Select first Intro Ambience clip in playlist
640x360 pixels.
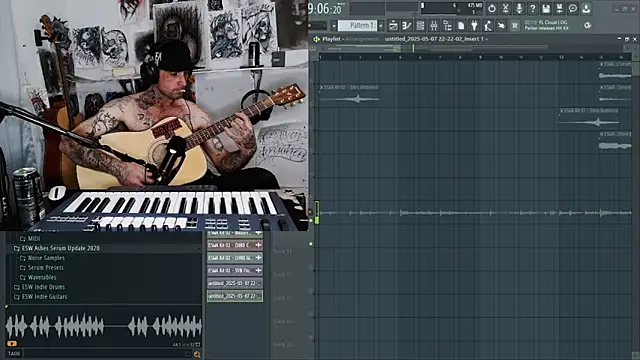349,95
